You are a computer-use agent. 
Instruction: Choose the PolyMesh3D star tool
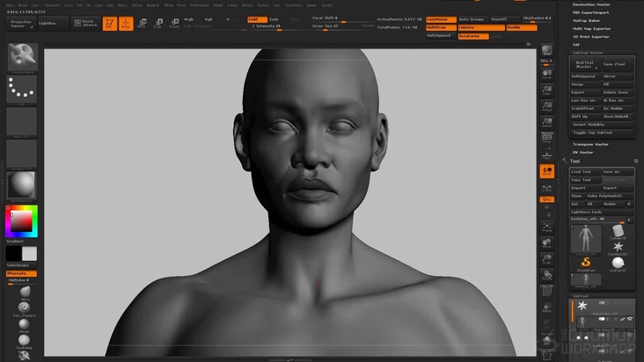coord(617,247)
